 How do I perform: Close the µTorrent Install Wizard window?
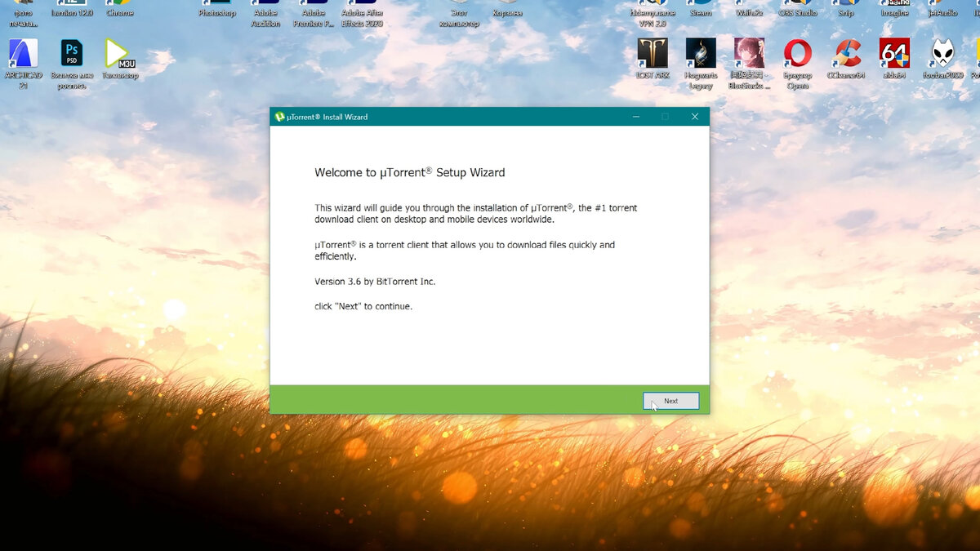point(695,117)
